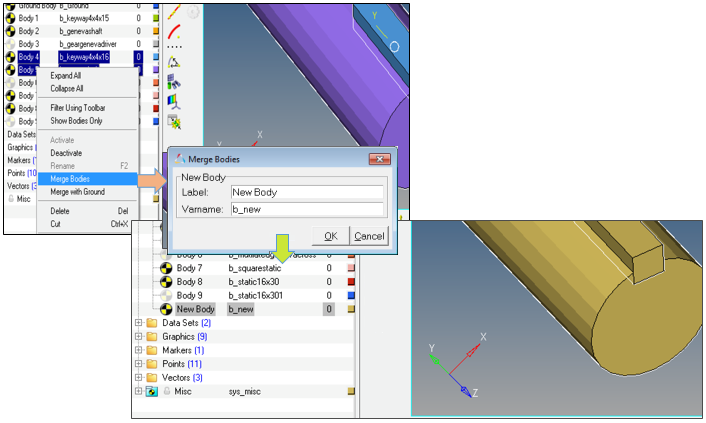The image size is (706, 423).
Task: Select the straight line tool icon
Action: (174, 13)
